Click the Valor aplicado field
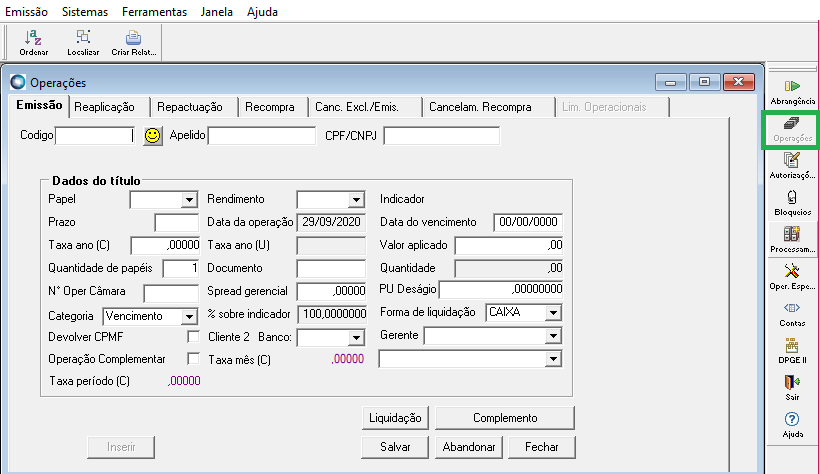 (x=509, y=245)
